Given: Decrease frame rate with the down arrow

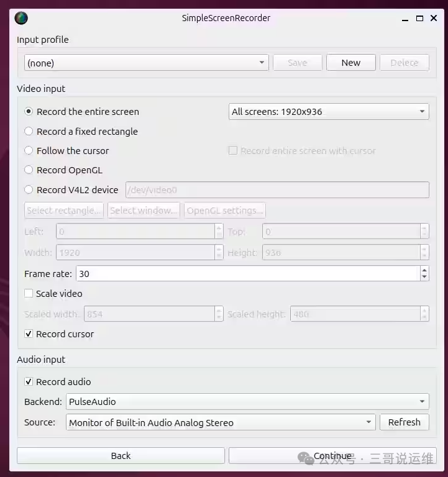Looking at the screenshot, I should [424, 277].
